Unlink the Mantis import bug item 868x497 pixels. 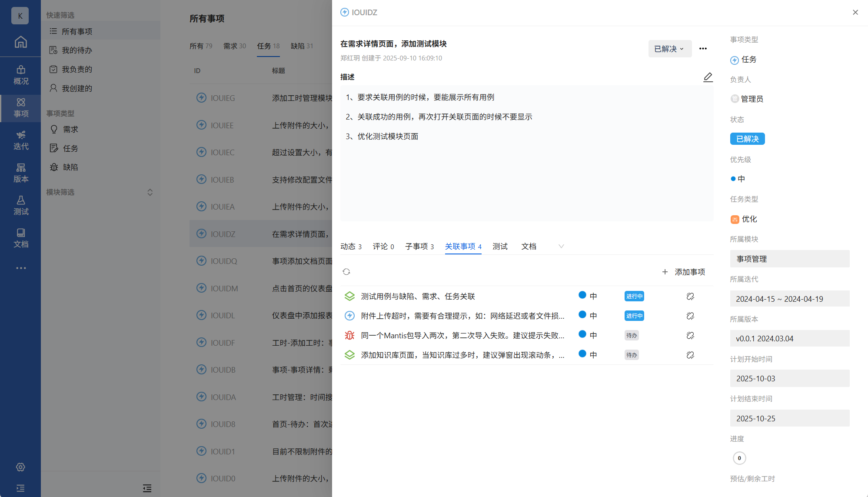690,335
